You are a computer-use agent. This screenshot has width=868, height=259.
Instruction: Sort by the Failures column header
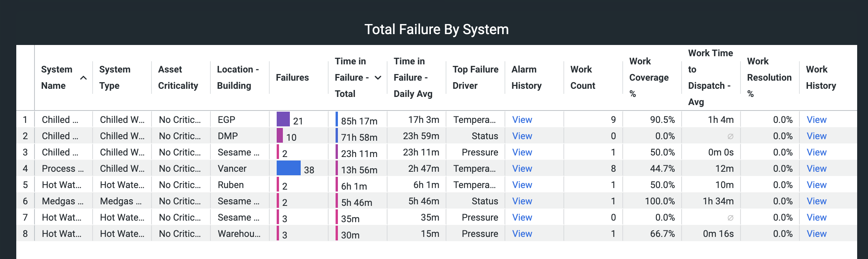292,78
